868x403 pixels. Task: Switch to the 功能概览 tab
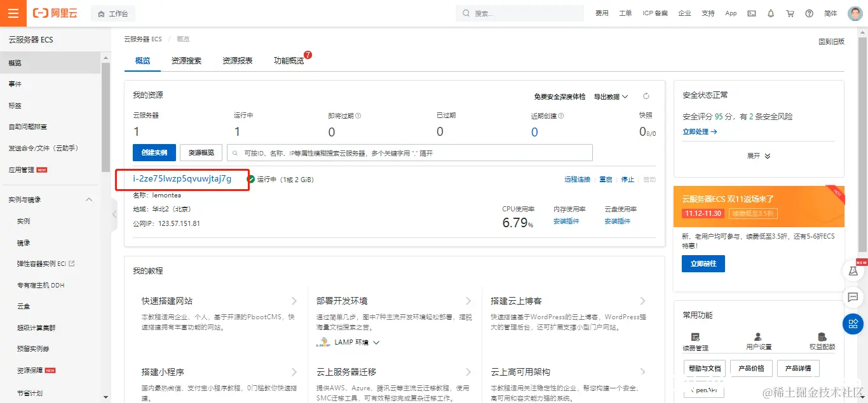289,60
